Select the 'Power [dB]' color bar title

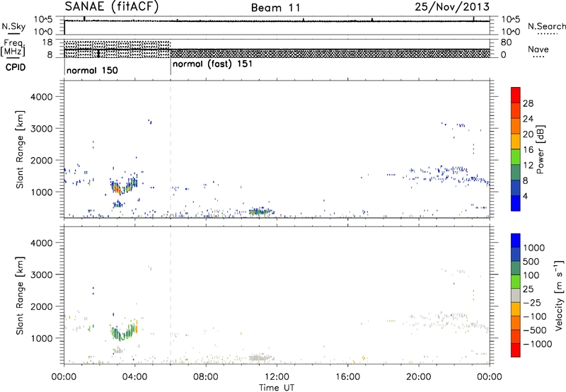[x=540, y=149]
